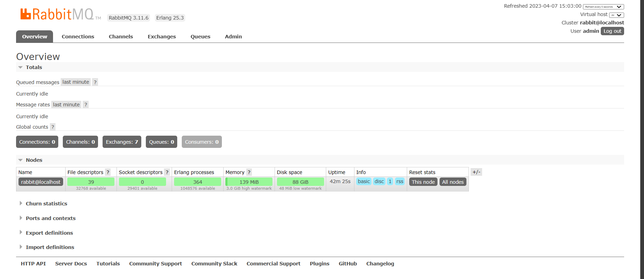Click the Consumers: 0 count button

202,142
